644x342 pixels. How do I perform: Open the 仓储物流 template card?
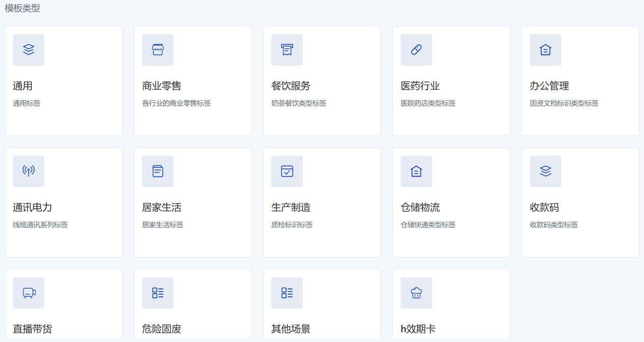click(451, 202)
